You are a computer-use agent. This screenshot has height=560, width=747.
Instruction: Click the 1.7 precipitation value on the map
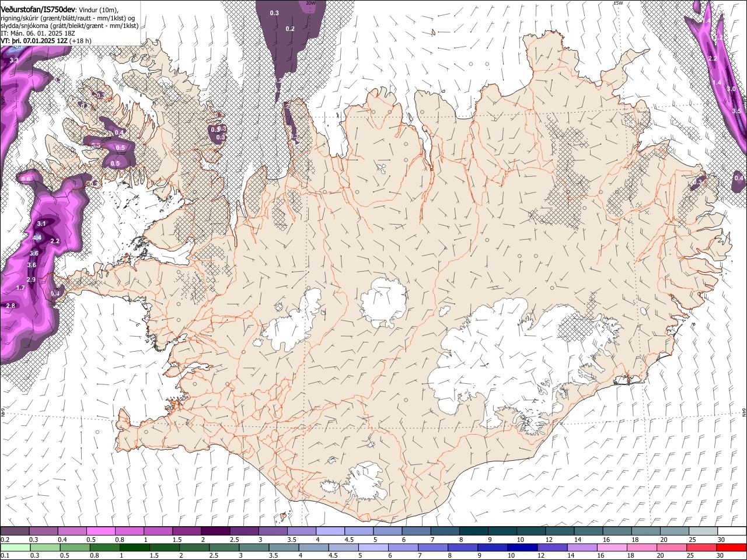(20, 288)
